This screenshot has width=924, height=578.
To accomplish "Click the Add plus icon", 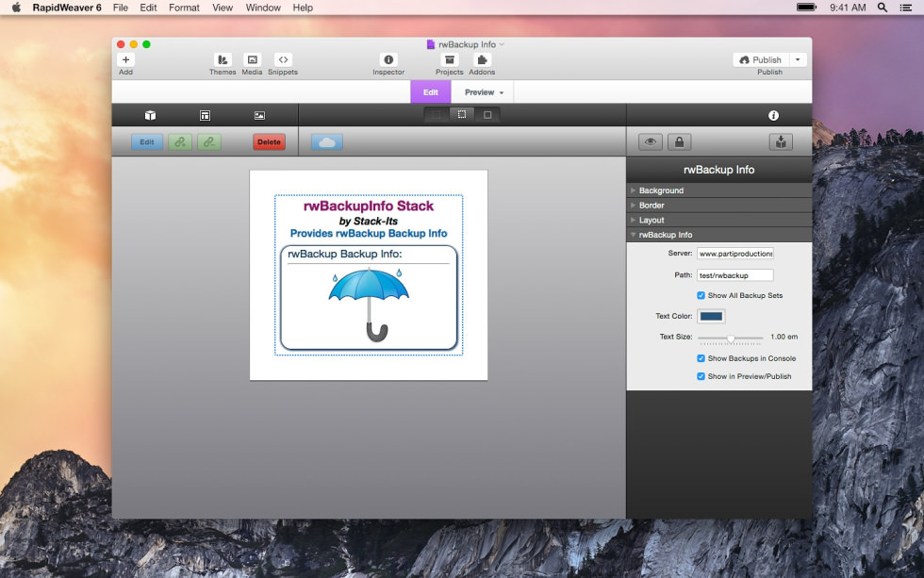I will pos(125,59).
